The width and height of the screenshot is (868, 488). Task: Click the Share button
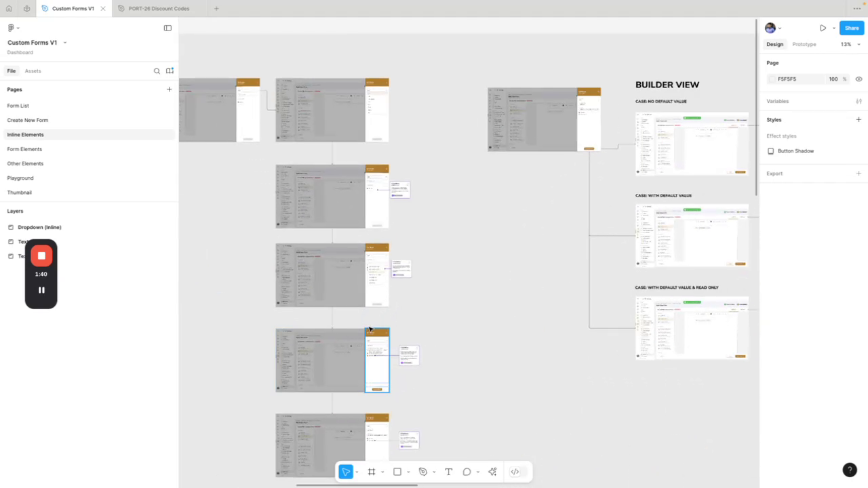[x=852, y=28]
